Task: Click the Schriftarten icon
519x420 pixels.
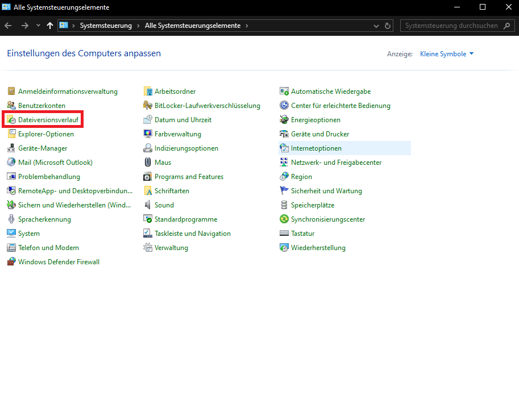Action: tap(148, 191)
